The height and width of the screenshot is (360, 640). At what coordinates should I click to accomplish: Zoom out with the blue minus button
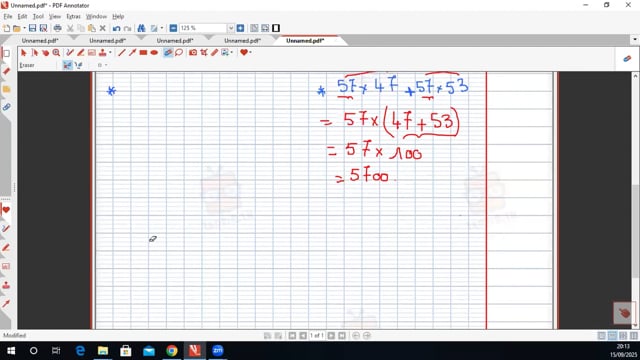pyautogui.click(x=173, y=28)
